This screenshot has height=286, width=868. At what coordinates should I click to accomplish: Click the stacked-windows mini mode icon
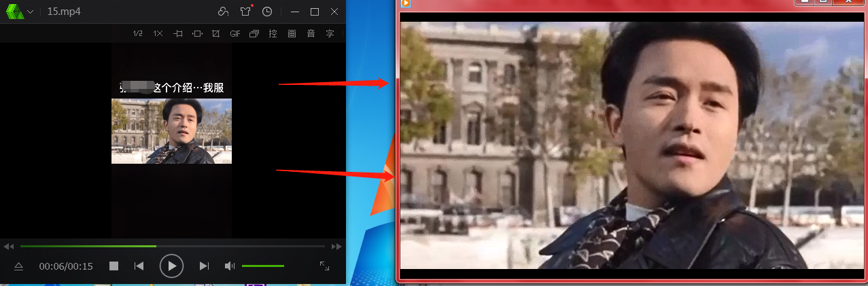[254, 33]
